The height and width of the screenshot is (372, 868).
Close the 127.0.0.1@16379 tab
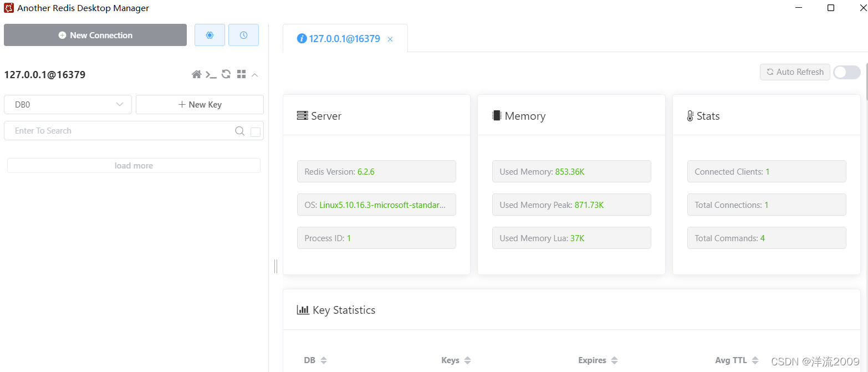(390, 39)
